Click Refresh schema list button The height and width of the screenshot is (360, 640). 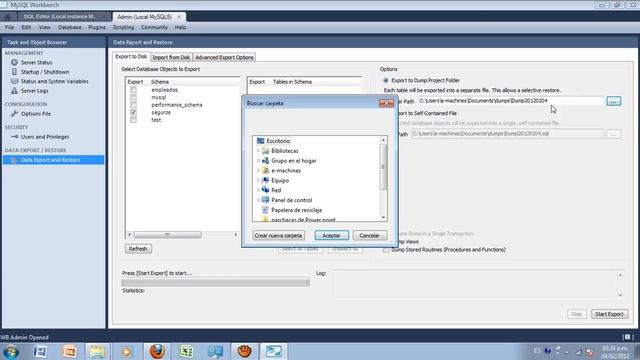click(x=138, y=249)
